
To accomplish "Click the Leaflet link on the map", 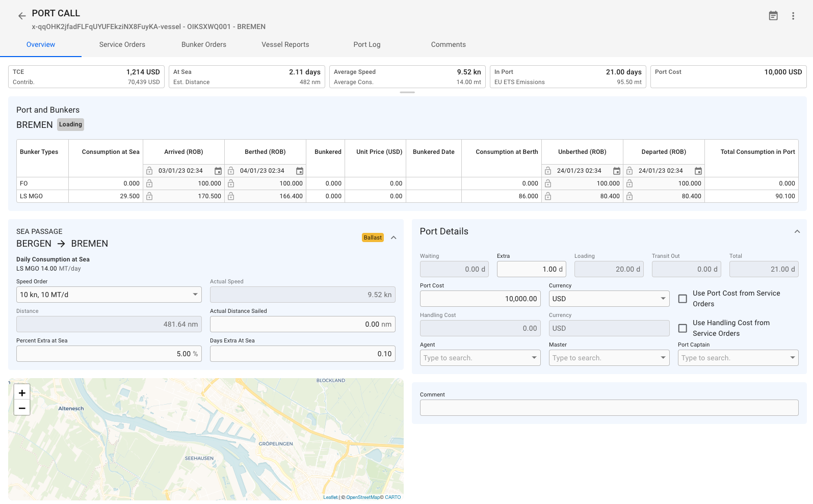I will coord(330,497).
